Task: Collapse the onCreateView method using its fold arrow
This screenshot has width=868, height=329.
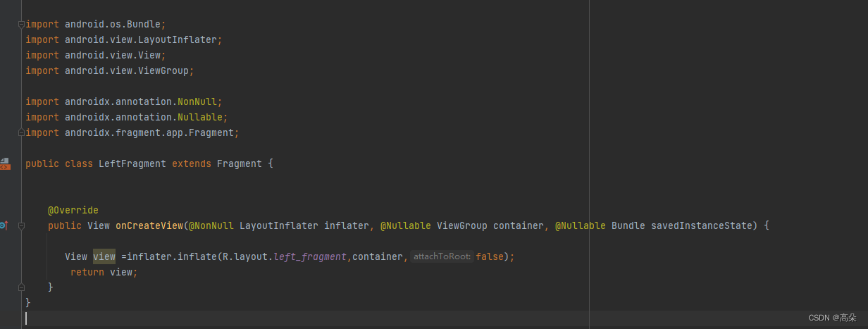Action: coord(21,225)
